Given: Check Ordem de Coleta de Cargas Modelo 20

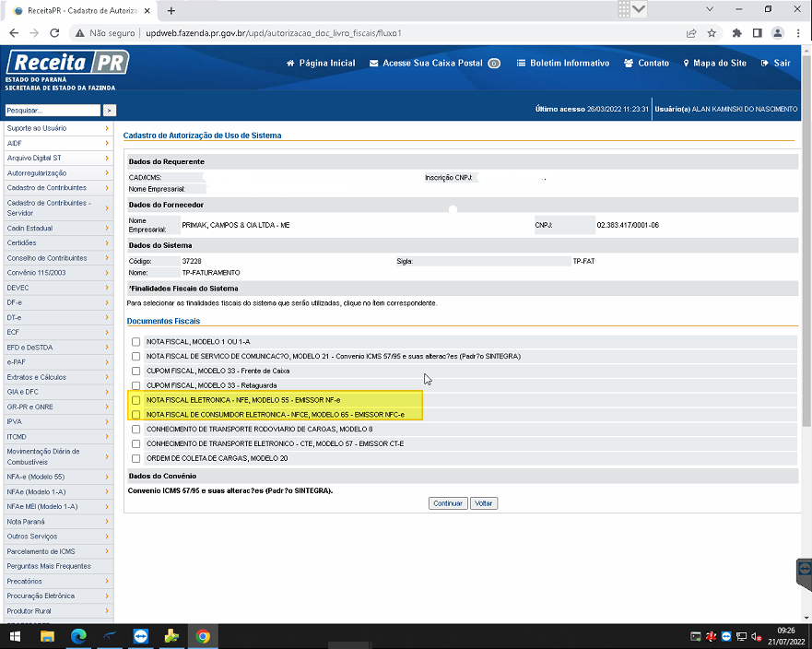Looking at the screenshot, I should coord(135,458).
